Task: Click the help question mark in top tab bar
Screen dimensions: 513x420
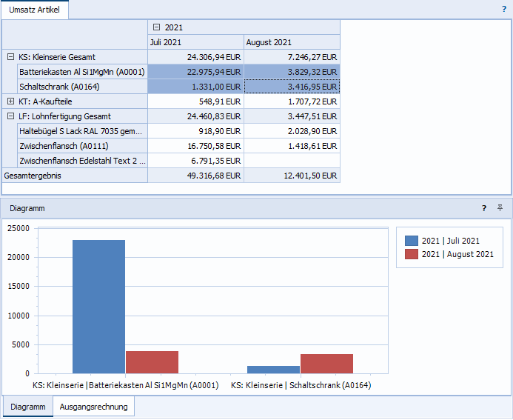Action: [x=504, y=10]
